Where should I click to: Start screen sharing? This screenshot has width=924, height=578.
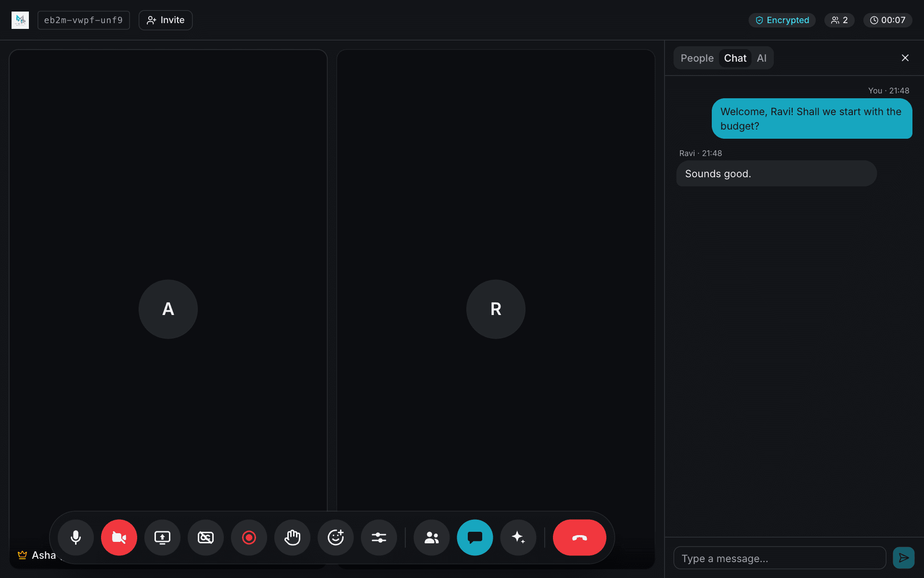coord(162,538)
